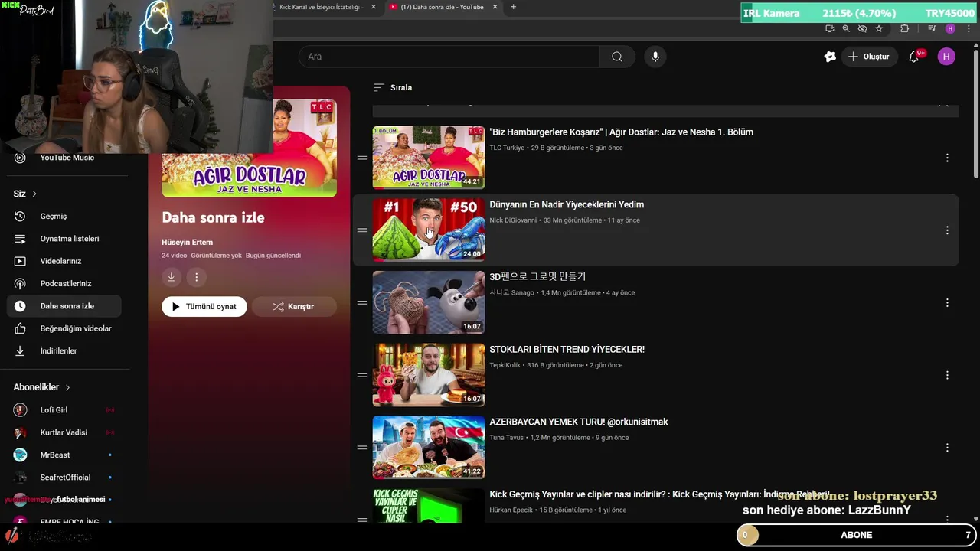Expand Abonelikler section
Screen dimensions: 980x551
coord(41,387)
